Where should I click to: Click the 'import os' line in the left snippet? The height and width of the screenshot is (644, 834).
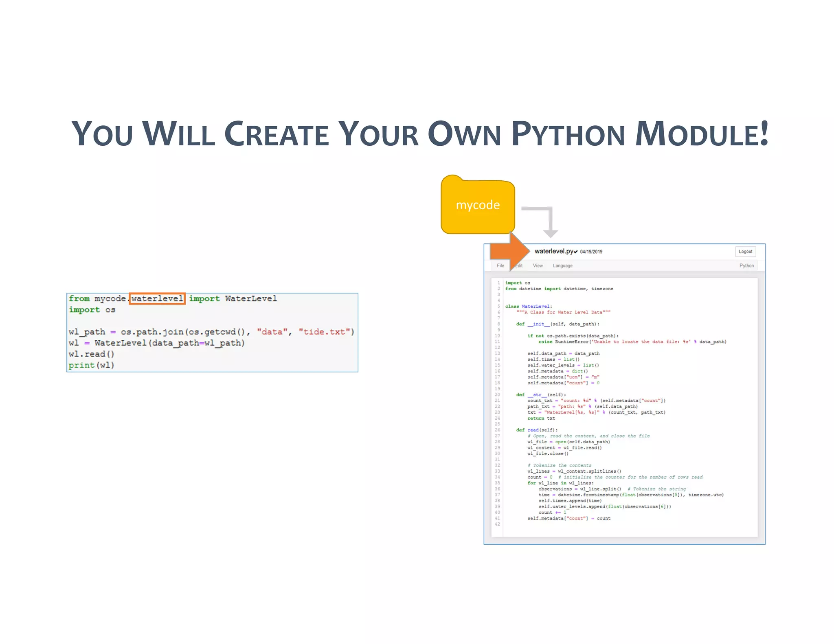pyautogui.click(x=92, y=310)
